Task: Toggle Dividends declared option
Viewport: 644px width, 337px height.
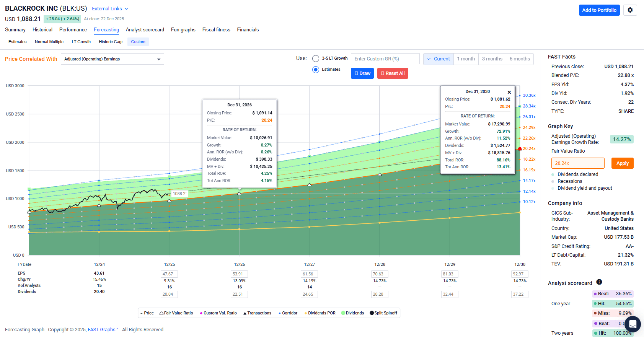Action: pyautogui.click(x=553, y=174)
